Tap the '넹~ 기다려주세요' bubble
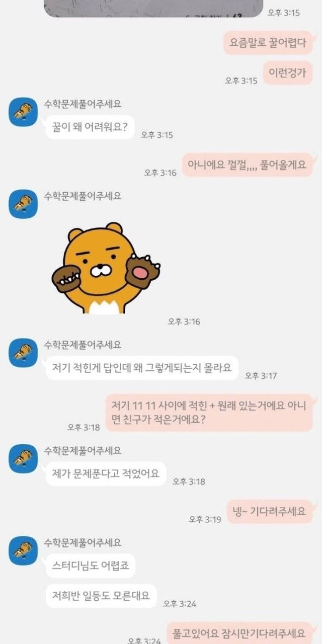The image size is (322, 644). pyautogui.click(x=269, y=512)
